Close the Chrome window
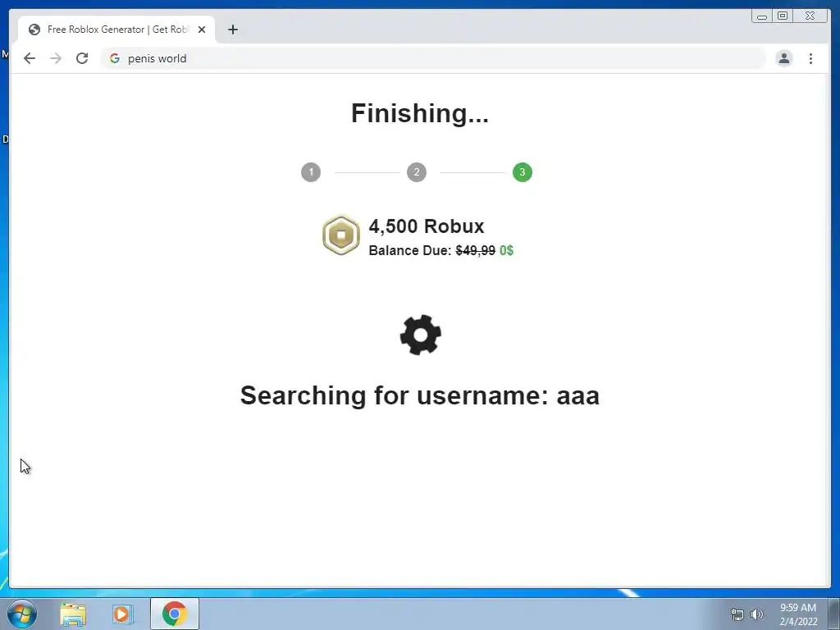This screenshot has height=630, width=840. pos(810,16)
